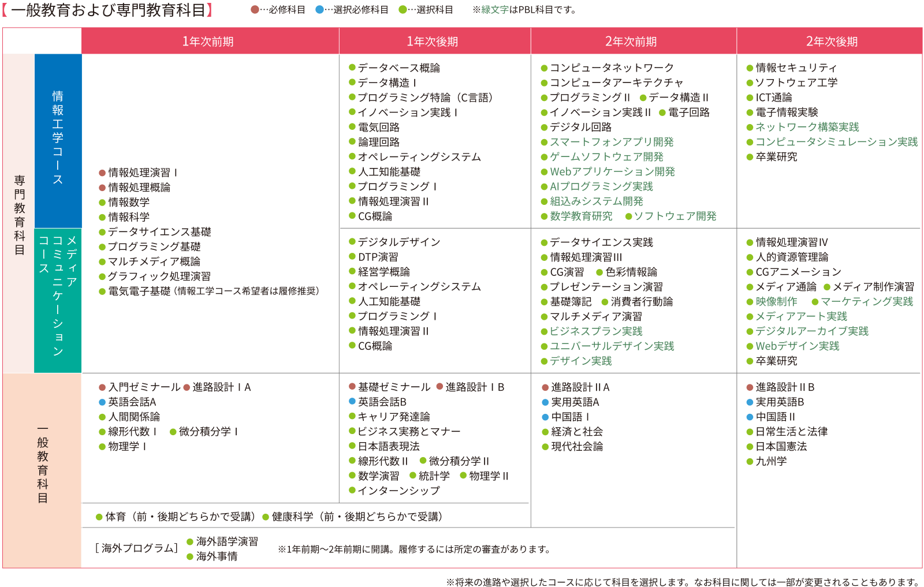
Task: Select the course 消費者行動論
Action: (637, 302)
